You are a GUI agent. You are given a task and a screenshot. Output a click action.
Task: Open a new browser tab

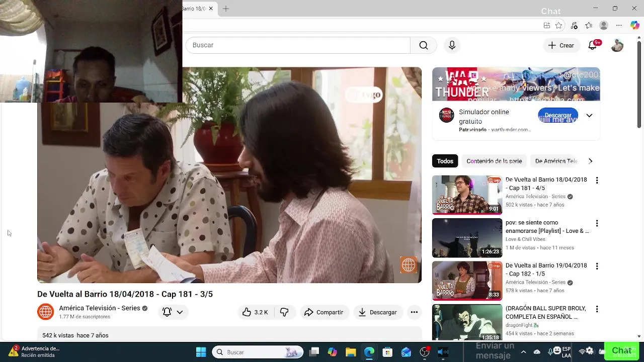pyautogui.click(x=226, y=9)
